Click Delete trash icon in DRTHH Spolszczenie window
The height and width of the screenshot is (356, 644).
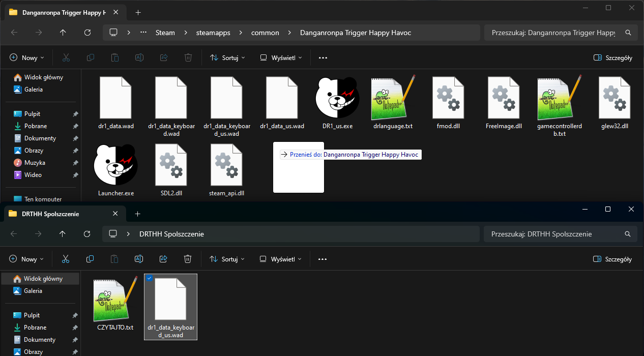click(187, 259)
